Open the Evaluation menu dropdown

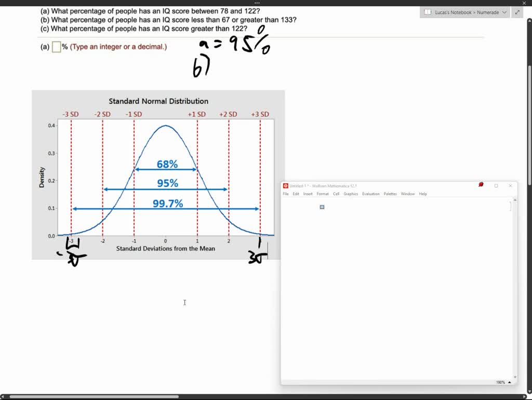tap(371, 193)
